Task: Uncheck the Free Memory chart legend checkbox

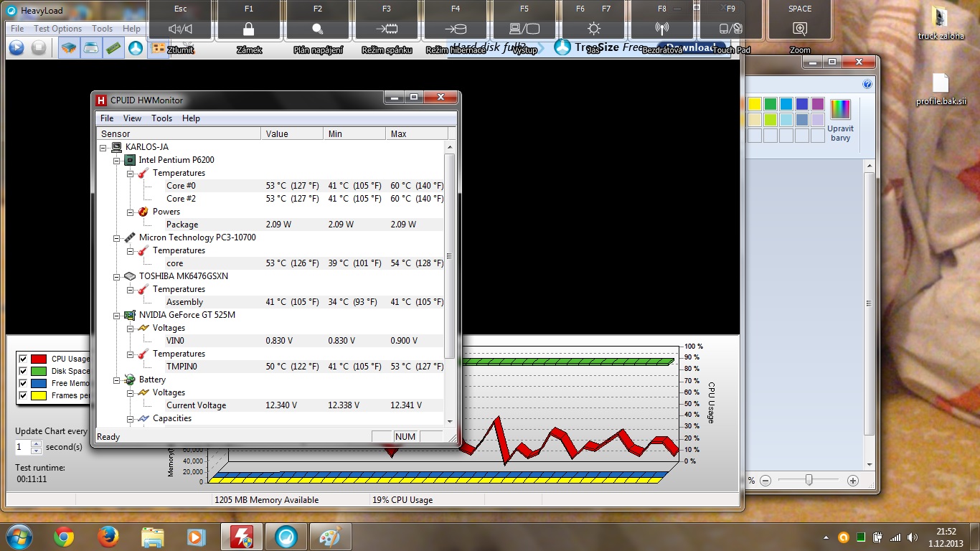Action: click(x=24, y=383)
